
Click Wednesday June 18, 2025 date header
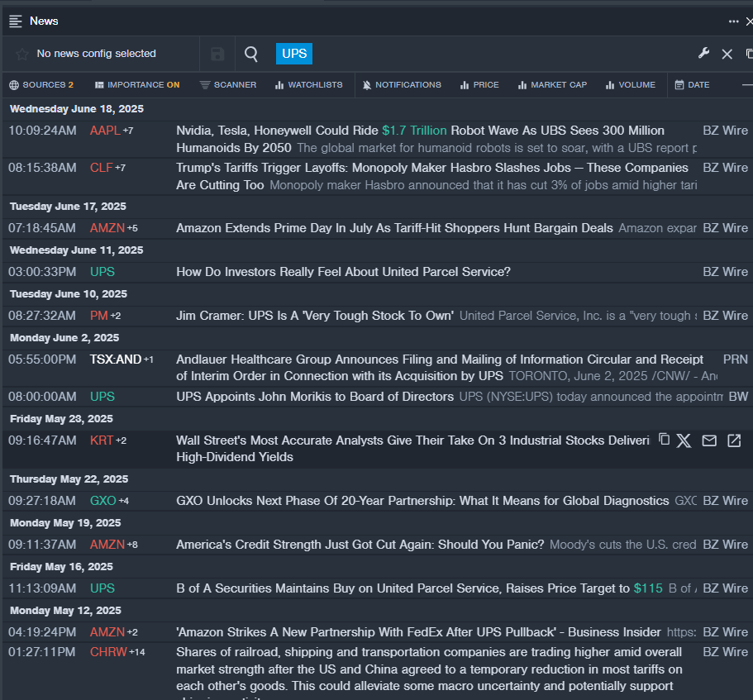pos(77,109)
